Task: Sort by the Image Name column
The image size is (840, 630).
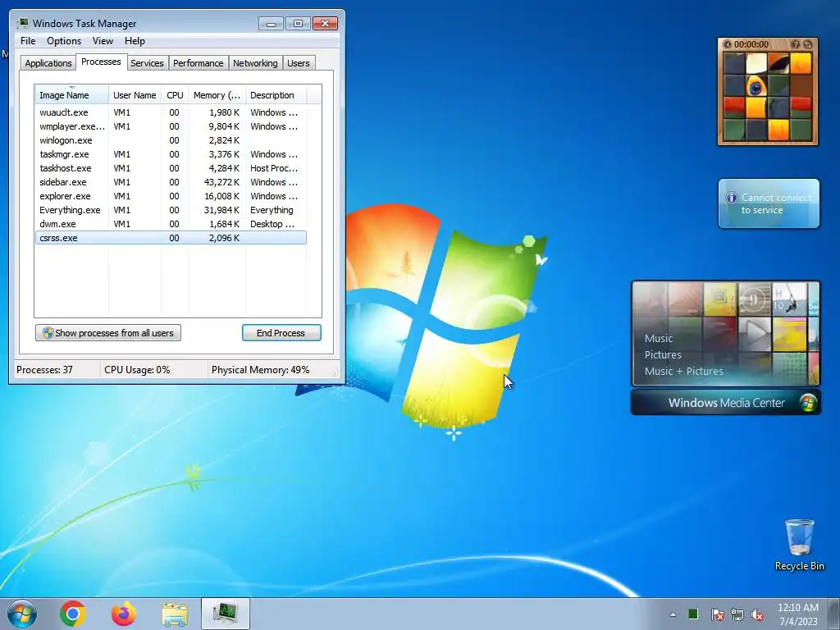Action: click(x=72, y=95)
